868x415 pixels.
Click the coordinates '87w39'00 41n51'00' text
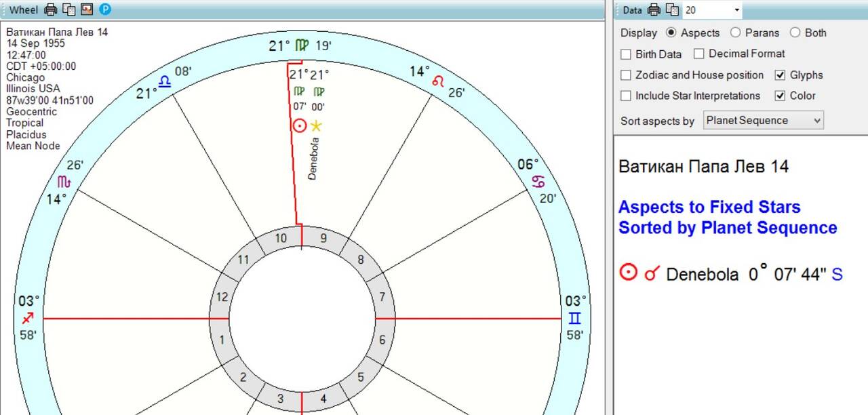point(50,100)
